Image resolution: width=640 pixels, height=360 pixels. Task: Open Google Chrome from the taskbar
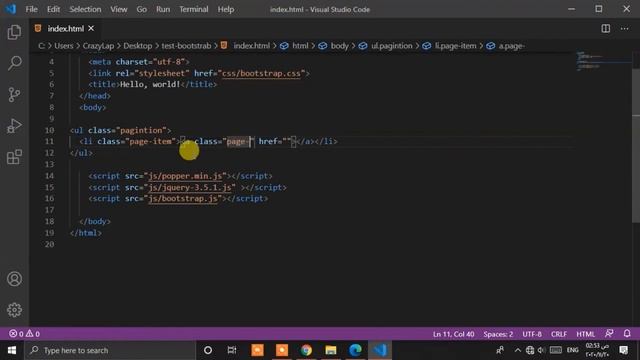tap(306, 350)
